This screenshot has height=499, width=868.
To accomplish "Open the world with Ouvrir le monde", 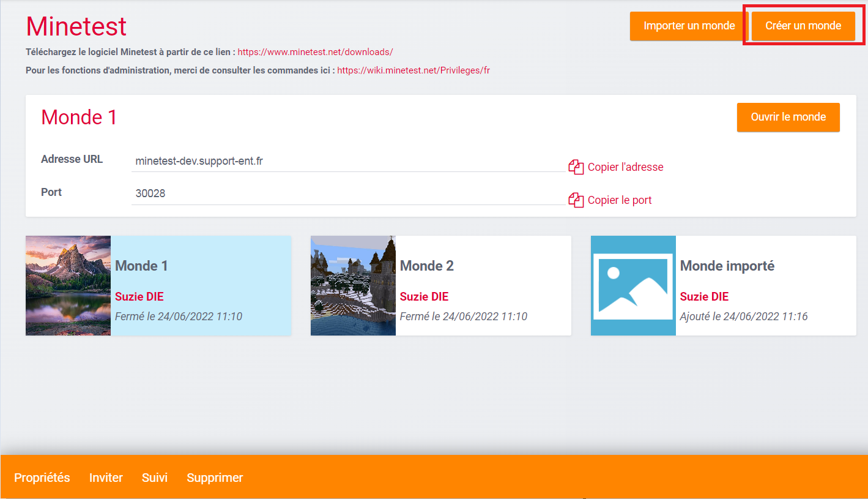I will (788, 117).
